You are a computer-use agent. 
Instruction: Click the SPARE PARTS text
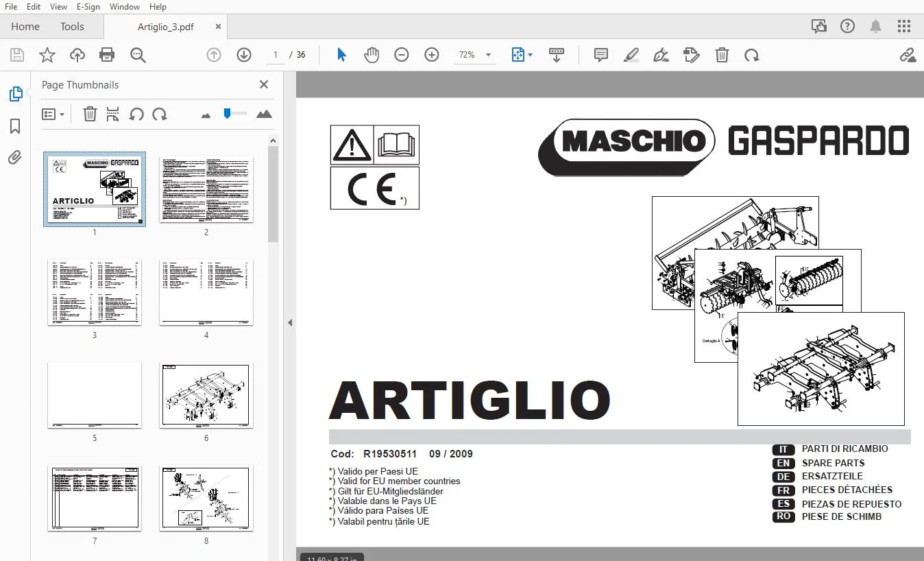[833, 463]
